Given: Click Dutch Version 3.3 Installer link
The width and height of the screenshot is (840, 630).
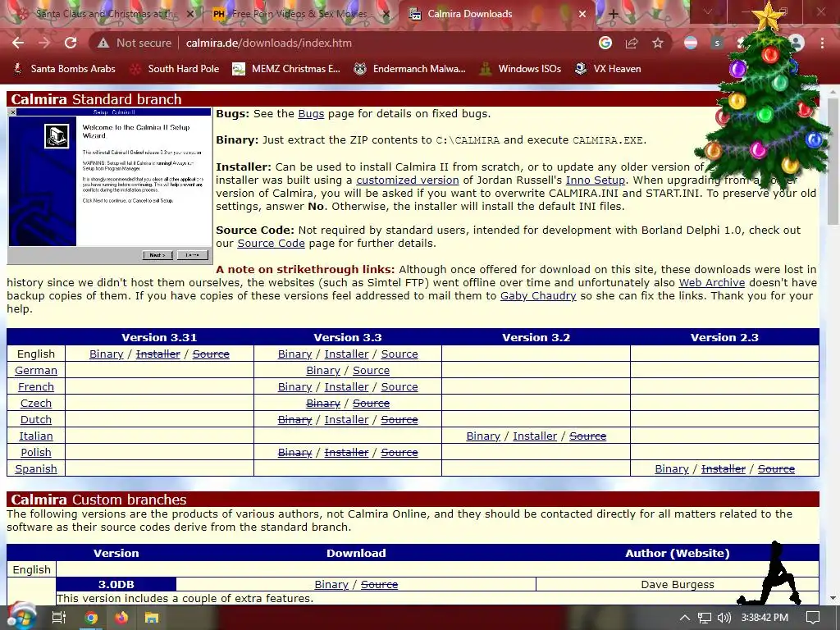Looking at the screenshot, I should click(x=346, y=420).
